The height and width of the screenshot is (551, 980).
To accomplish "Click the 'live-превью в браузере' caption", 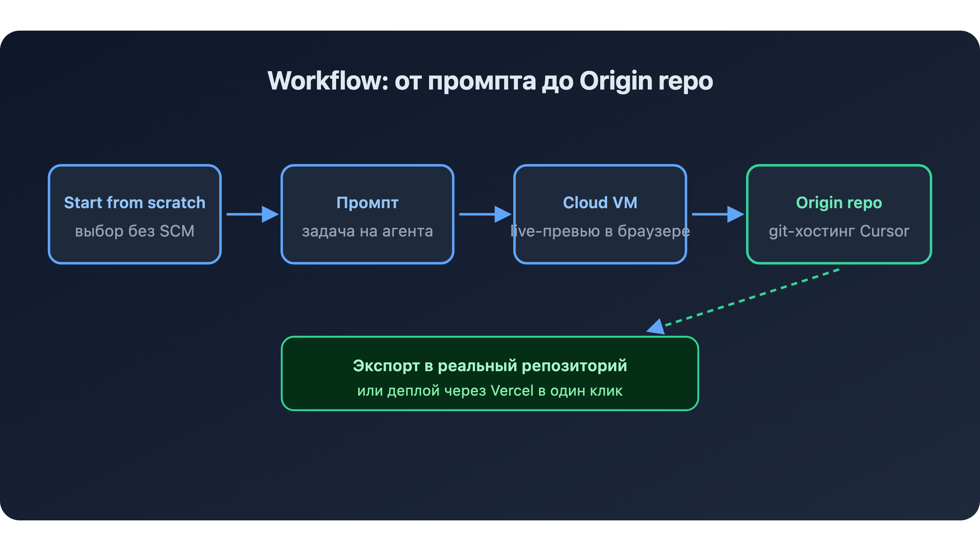I will pyautogui.click(x=600, y=231).
